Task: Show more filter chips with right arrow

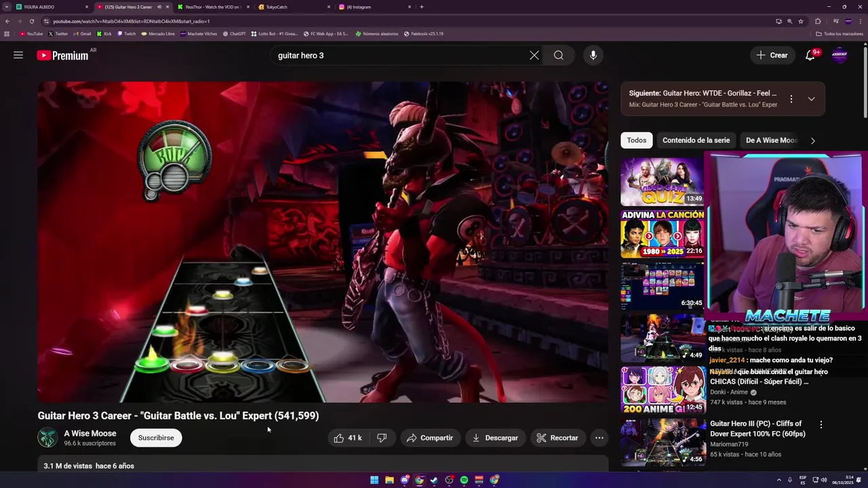Action: [x=812, y=140]
